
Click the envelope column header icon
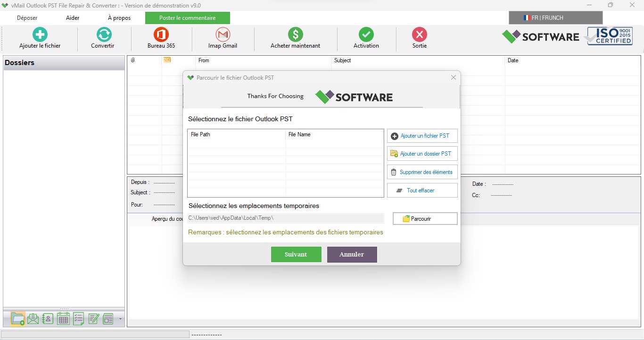tap(167, 60)
